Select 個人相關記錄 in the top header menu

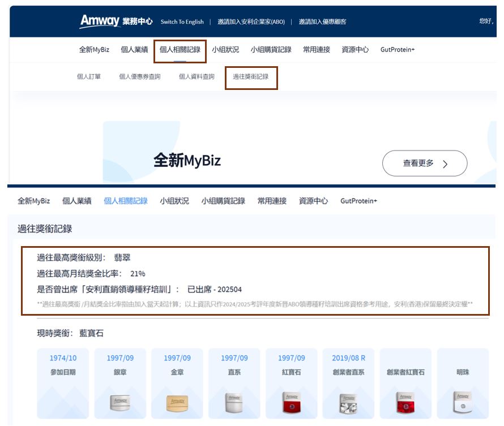180,50
